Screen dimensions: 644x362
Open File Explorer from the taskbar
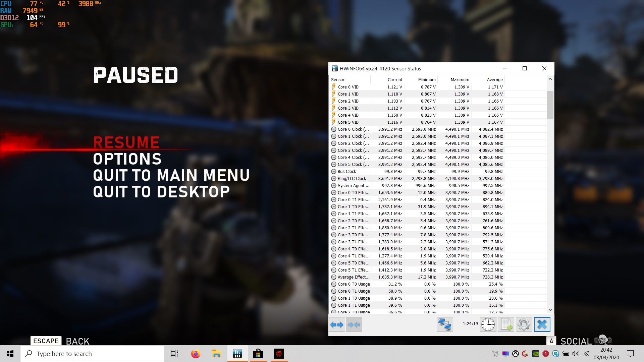pos(216,354)
